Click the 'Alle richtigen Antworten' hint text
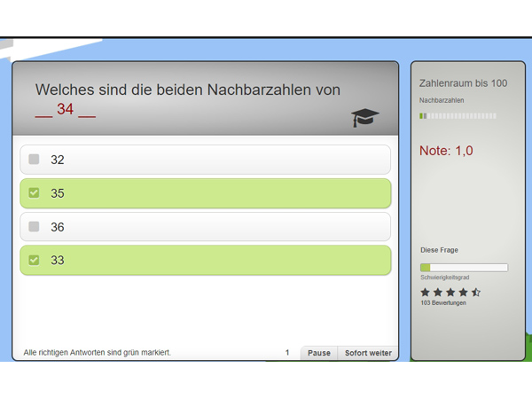The image size is (532, 399). click(x=97, y=353)
